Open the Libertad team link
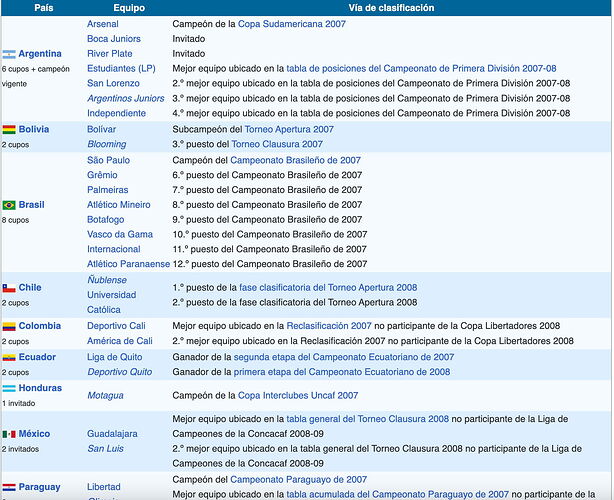 103,487
